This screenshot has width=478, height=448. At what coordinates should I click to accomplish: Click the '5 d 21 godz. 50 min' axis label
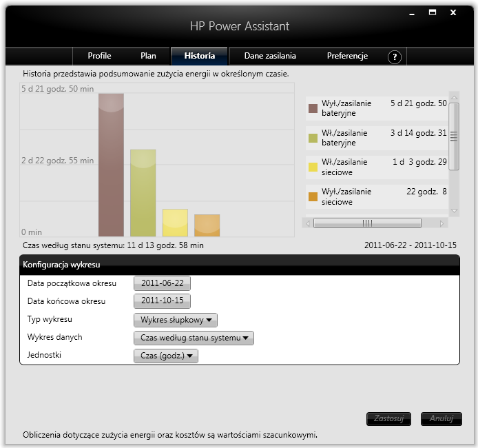coord(58,89)
